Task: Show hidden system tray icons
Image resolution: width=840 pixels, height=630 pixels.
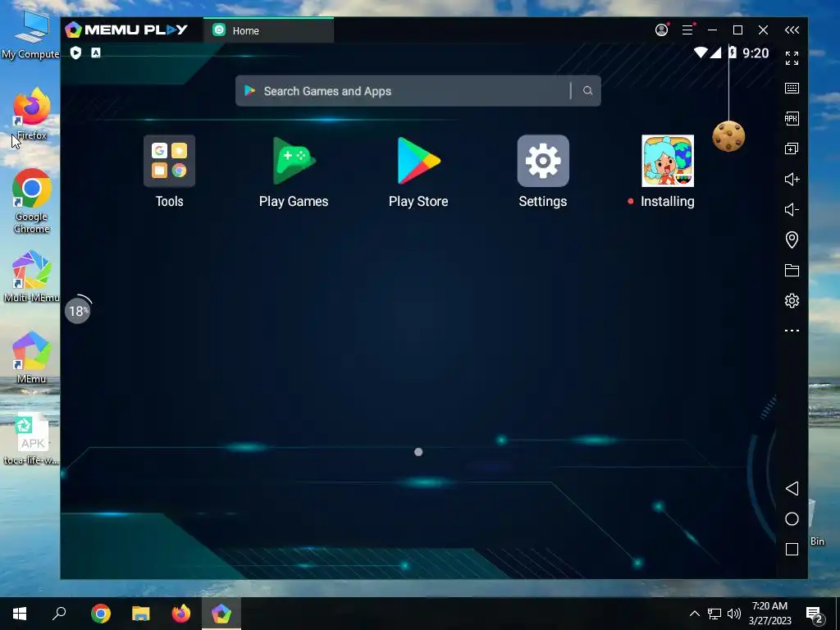Action: click(694, 614)
